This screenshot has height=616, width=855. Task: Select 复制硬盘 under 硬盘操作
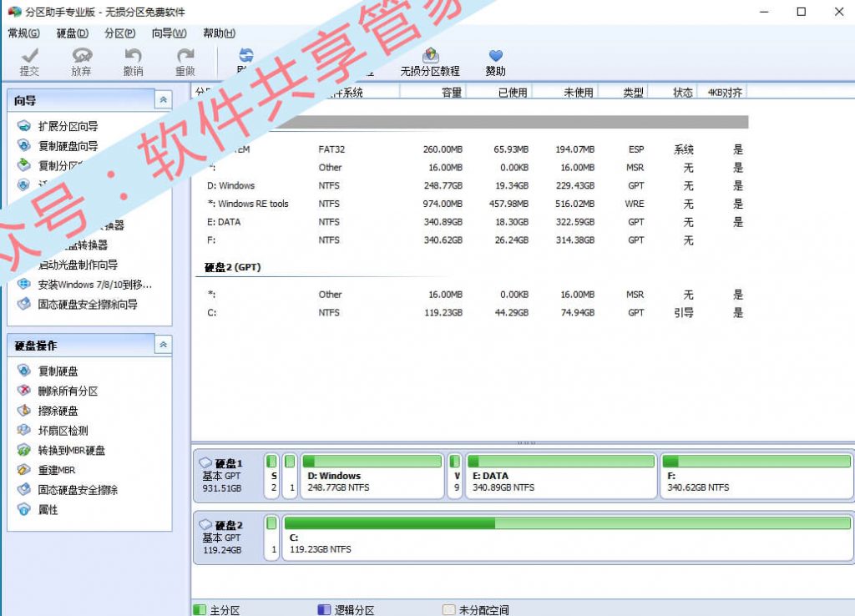(58, 371)
